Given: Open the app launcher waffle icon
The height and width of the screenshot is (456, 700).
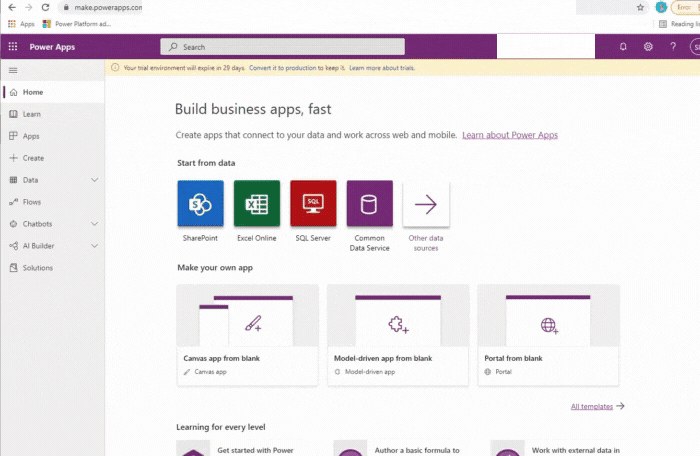Looking at the screenshot, I should pyautogui.click(x=13, y=46).
